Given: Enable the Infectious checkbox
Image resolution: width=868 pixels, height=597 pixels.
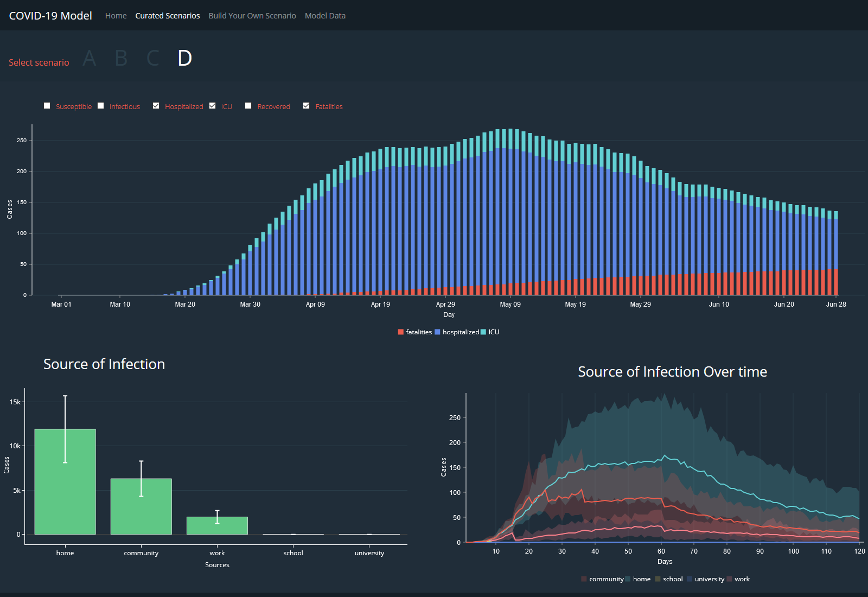Looking at the screenshot, I should [x=101, y=106].
